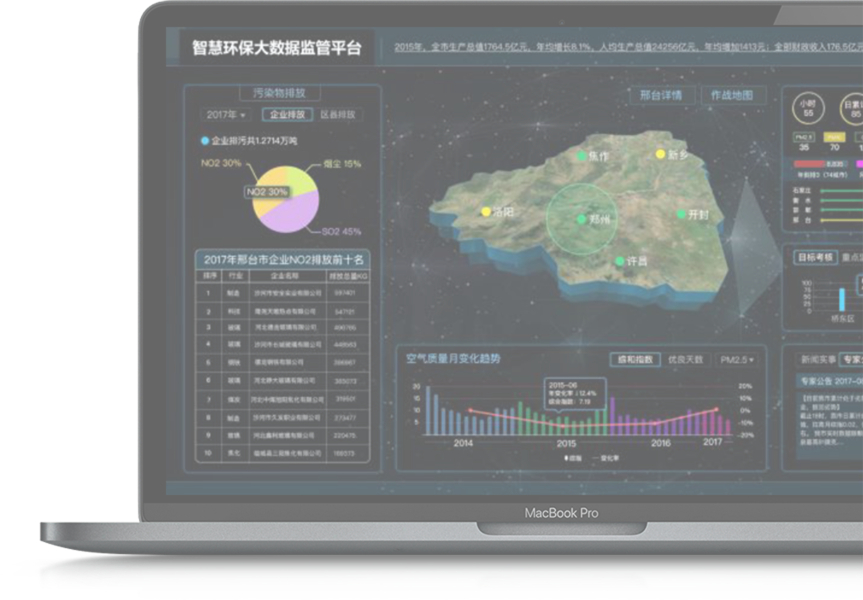Open the 作战地图 button
The image size is (863, 600).
click(731, 96)
